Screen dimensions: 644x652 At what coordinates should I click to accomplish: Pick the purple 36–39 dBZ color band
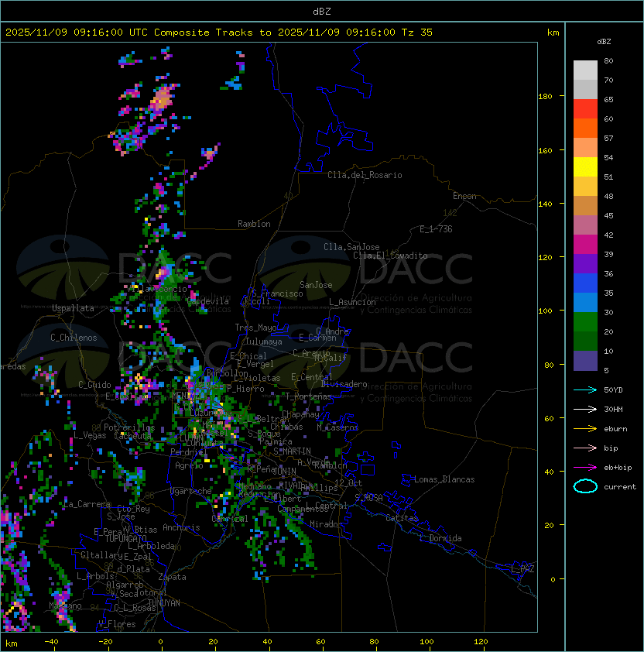(585, 263)
